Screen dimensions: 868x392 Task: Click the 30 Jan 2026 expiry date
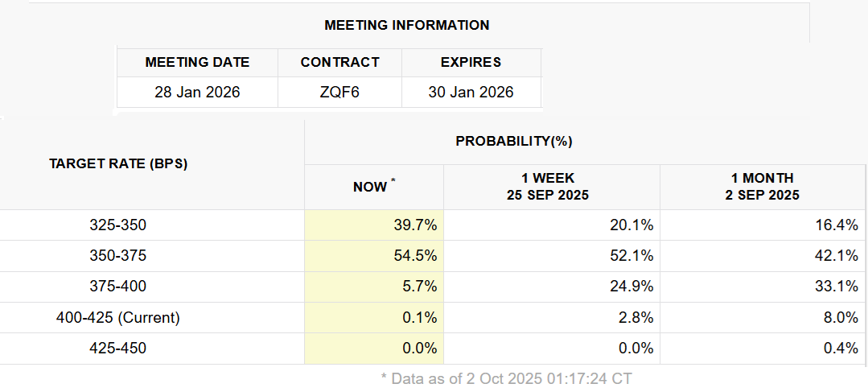(471, 92)
